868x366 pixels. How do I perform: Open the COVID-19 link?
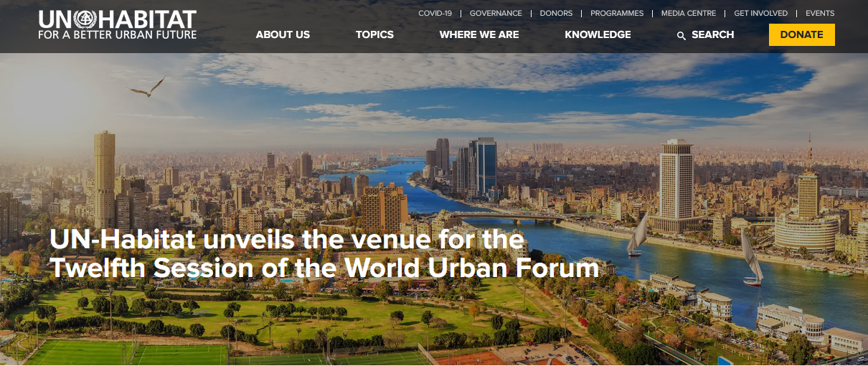(x=435, y=13)
